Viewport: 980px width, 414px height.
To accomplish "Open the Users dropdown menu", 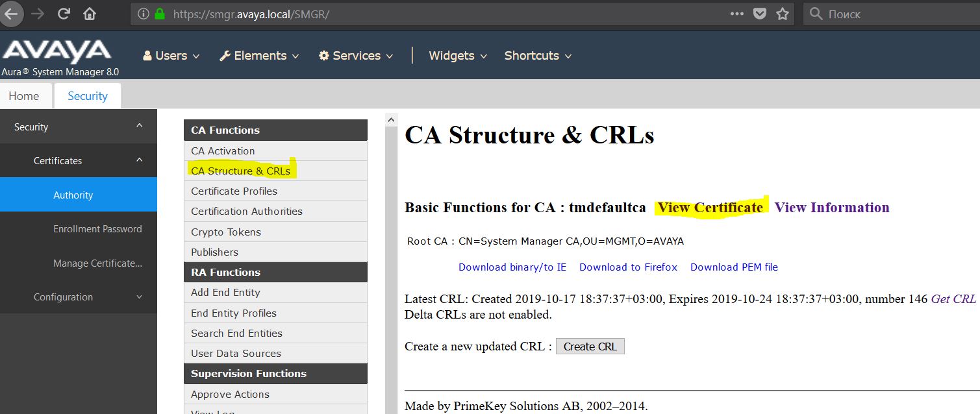I will click(171, 56).
